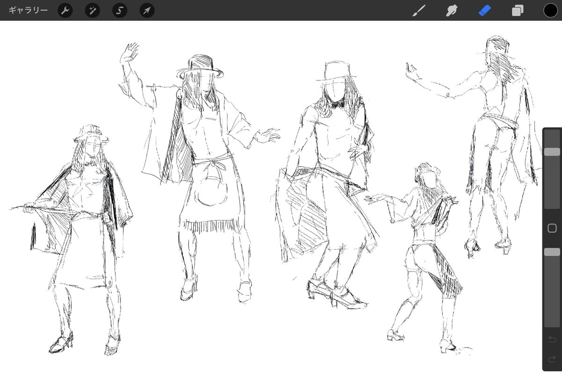Click the brush size slider handle
The width and height of the screenshot is (562, 392).
(x=552, y=152)
